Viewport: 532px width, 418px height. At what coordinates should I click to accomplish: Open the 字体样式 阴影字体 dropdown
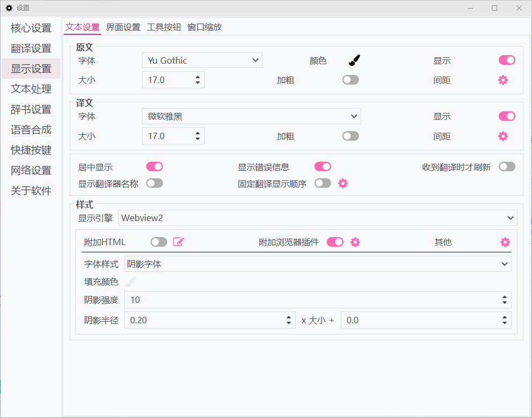pos(319,263)
